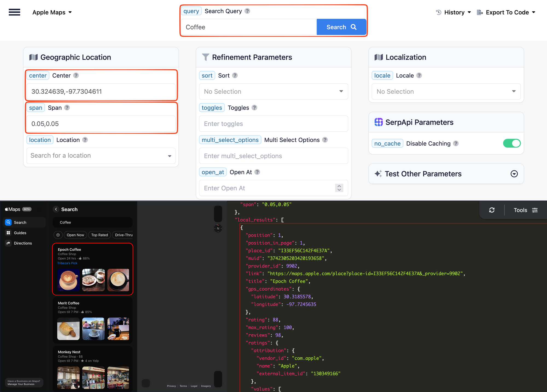Screen dimensions: 547x392
Task: Click the no_cache parameter tag
Action: [387, 143]
